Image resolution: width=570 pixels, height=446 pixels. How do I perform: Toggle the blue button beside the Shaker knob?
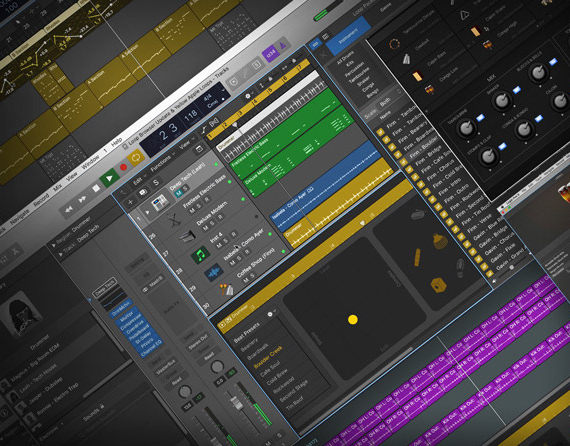click(516, 90)
